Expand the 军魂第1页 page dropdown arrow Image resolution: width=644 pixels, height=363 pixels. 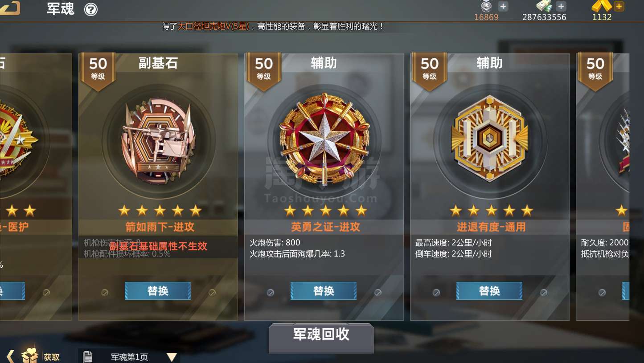[x=172, y=357]
